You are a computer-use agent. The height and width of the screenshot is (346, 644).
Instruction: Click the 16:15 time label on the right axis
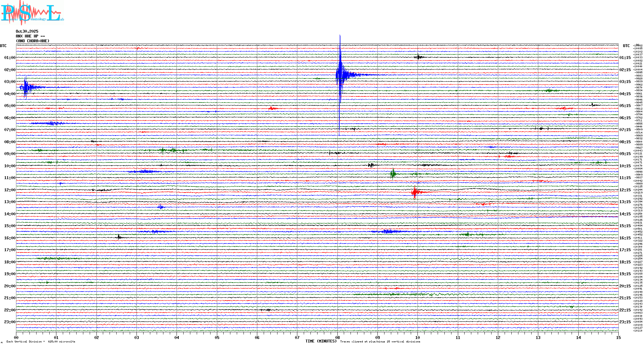625,238
